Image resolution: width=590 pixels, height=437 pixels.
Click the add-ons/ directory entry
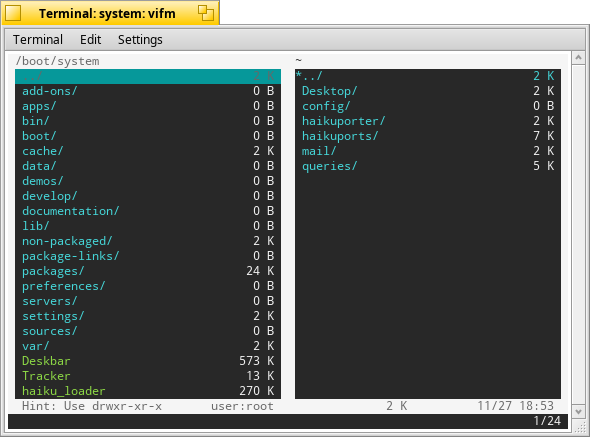click(x=148, y=91)
